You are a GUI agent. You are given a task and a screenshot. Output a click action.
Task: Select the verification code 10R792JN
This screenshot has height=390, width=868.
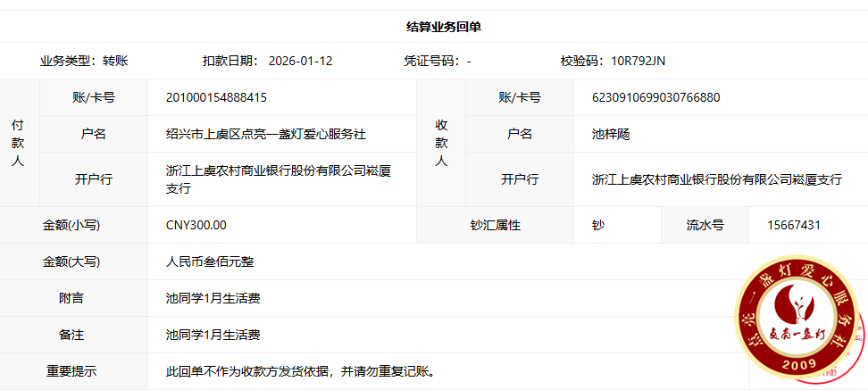[638, 61]
